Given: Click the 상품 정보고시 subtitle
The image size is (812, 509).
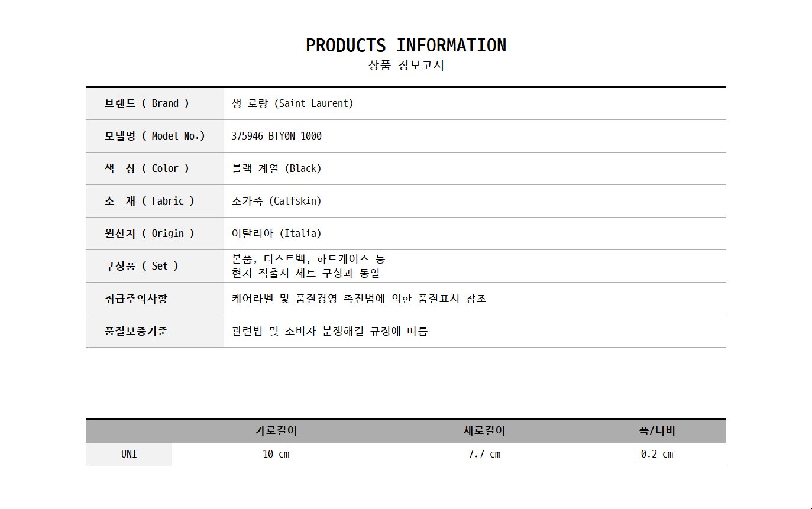Looking at the screenshot, I should pyautogui.click(x=406, y=66).
